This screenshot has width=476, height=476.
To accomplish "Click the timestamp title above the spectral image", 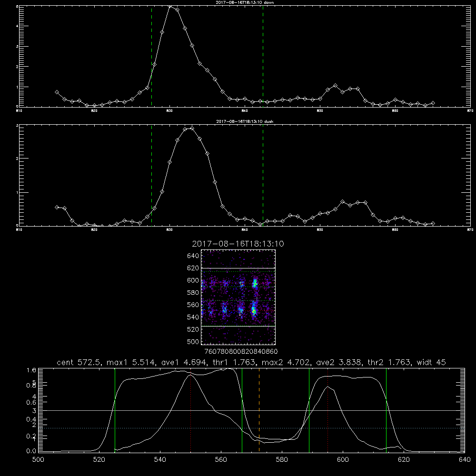I will (x=238, y=244).
